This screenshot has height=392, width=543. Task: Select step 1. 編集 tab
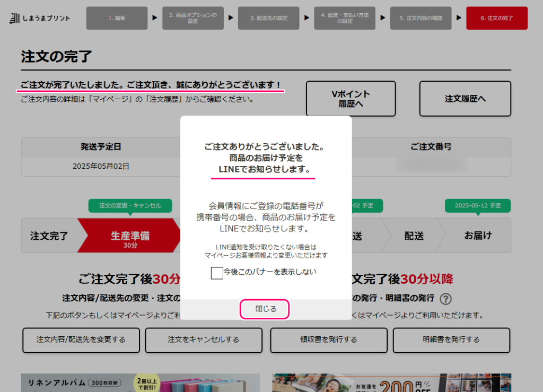click(117, 18)
